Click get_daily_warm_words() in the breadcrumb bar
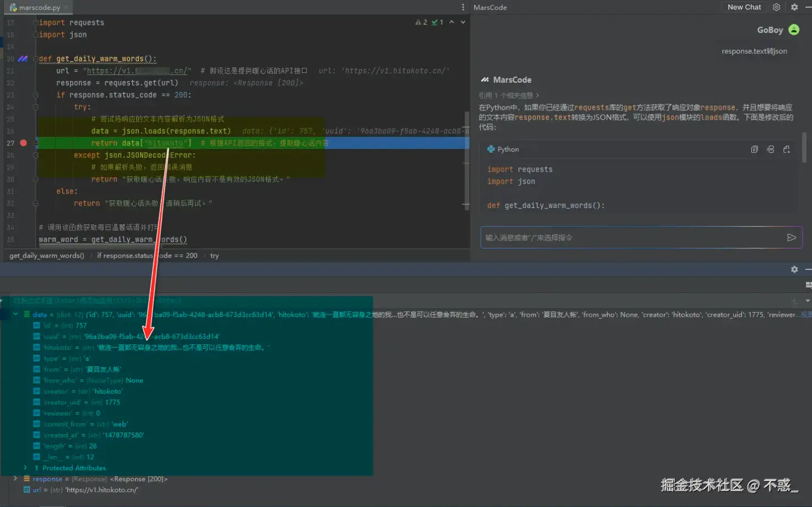 (47, 255)
